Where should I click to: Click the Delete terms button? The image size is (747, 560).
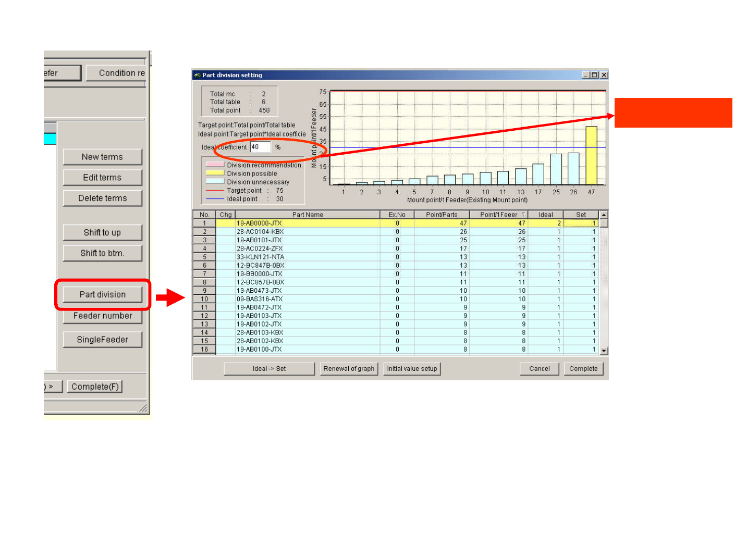102,198
